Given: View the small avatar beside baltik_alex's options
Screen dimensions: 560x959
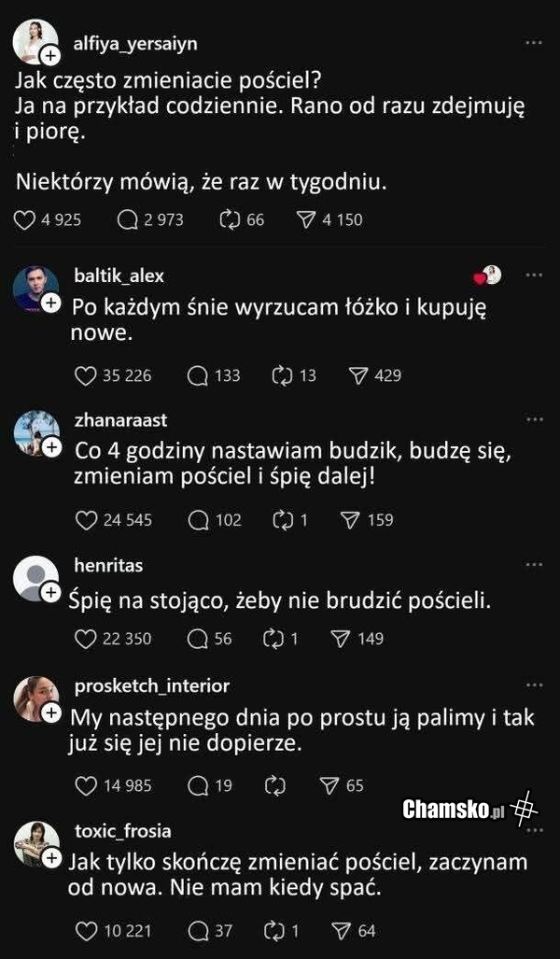Looking at the screenshot, I should 489,275.
